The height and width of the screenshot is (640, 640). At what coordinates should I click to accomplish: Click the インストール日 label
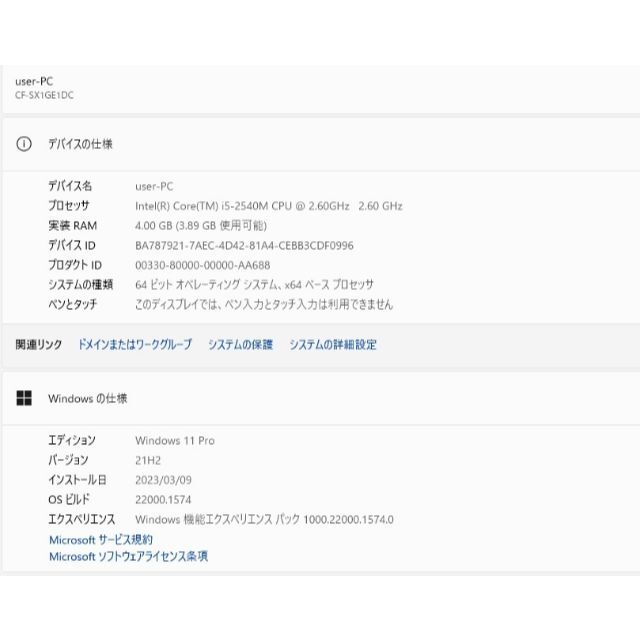77,480
